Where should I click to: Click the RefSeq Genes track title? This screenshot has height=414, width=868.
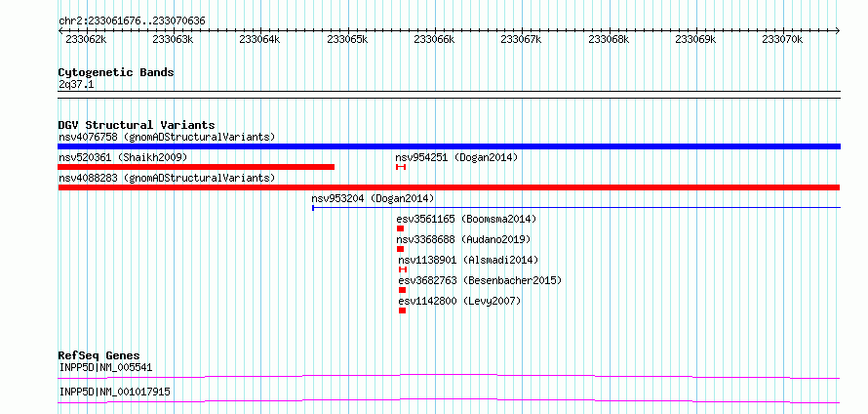click(x=99, y=355)
